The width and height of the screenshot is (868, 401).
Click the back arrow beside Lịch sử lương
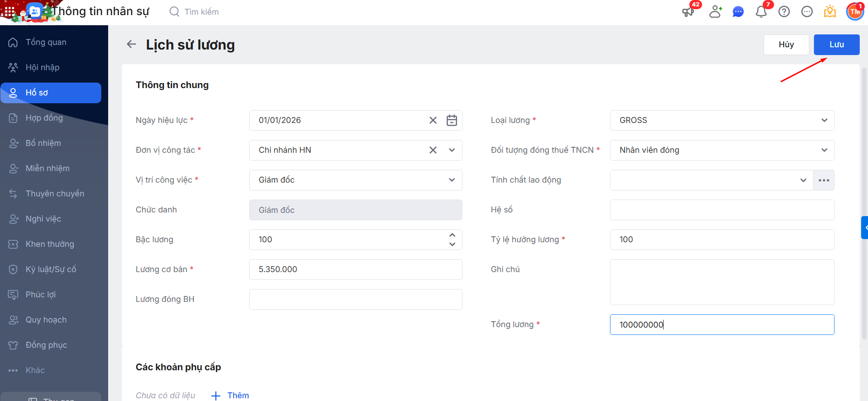pos(132,45)
